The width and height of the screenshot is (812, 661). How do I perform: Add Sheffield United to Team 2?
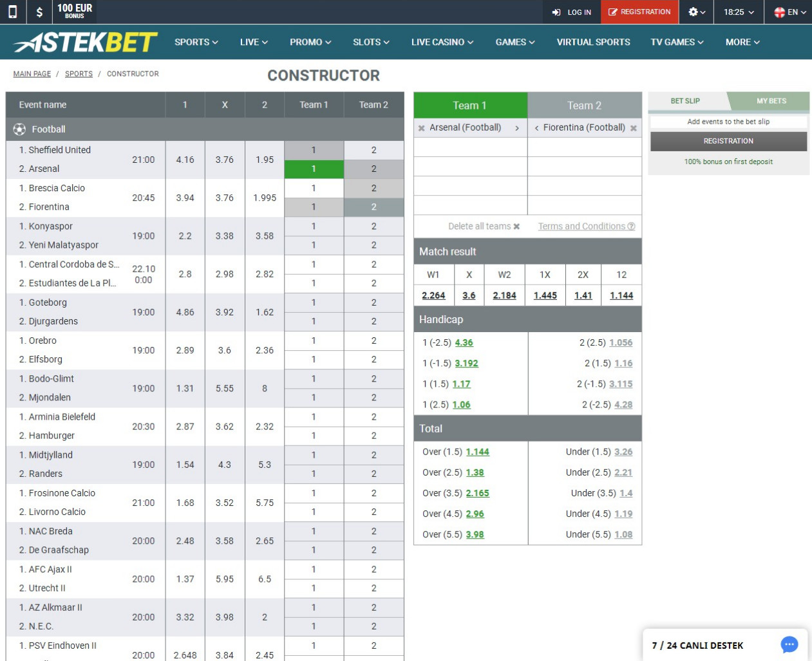373,150
